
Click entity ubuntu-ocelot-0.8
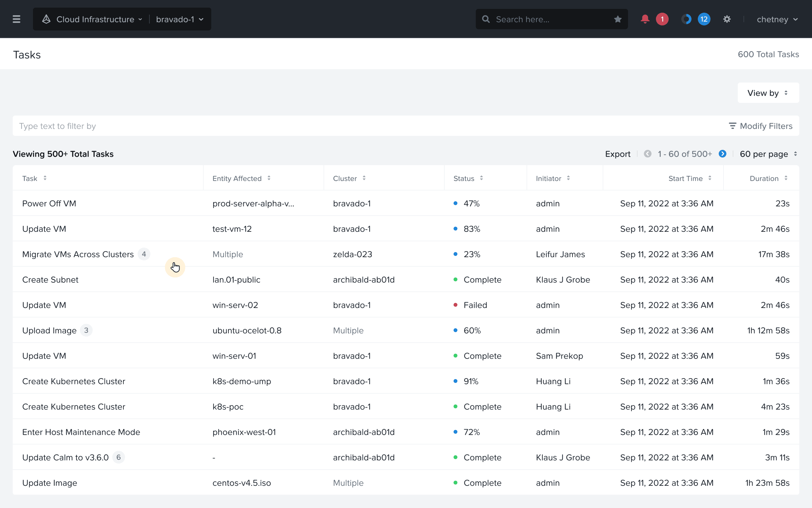[247, 330]
